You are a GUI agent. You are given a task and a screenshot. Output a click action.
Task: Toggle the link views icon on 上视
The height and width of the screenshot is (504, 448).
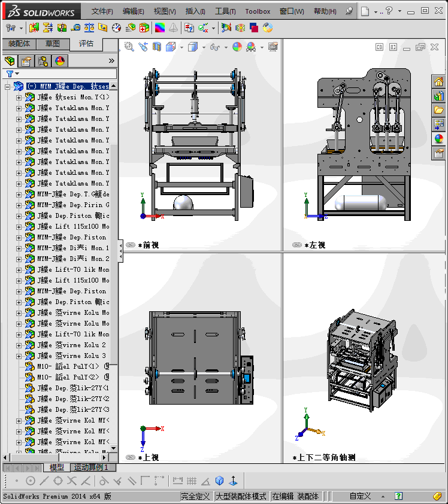tap(130, 457)
